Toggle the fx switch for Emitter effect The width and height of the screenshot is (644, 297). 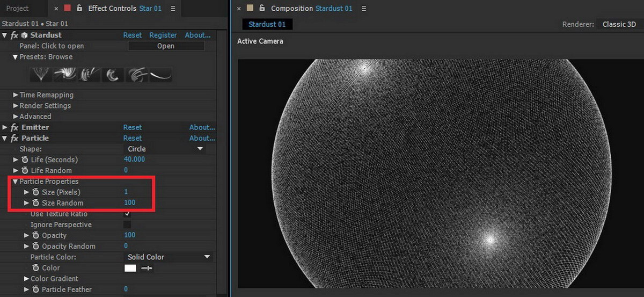[14, 127]
